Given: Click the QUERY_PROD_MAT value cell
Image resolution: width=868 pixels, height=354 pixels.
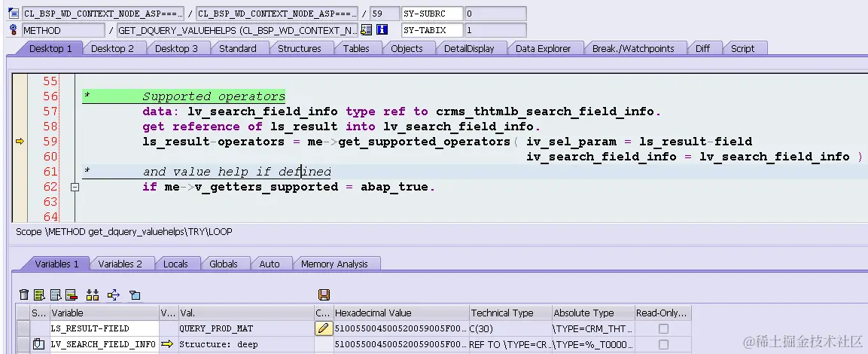Looking at the screenshot, I should (x=245, y=328).
